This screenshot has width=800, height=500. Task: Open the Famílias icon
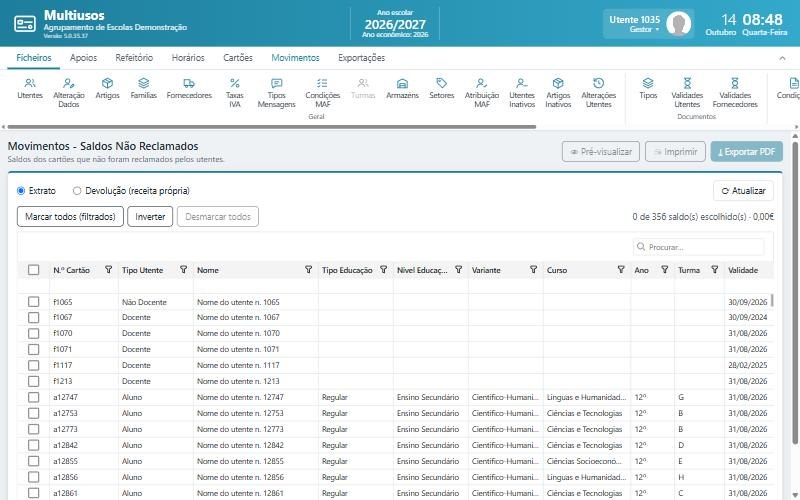pyautogui.click(x=143, y=88)
